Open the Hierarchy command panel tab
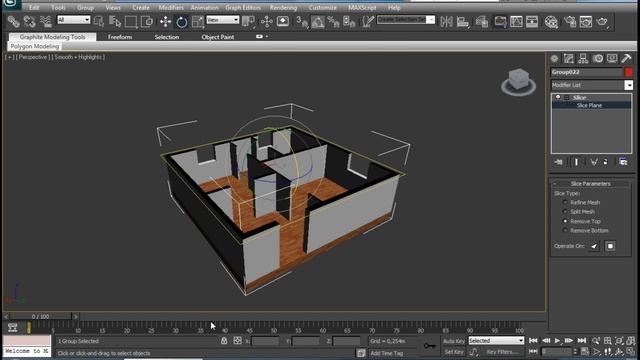 (x=583, y=58)
